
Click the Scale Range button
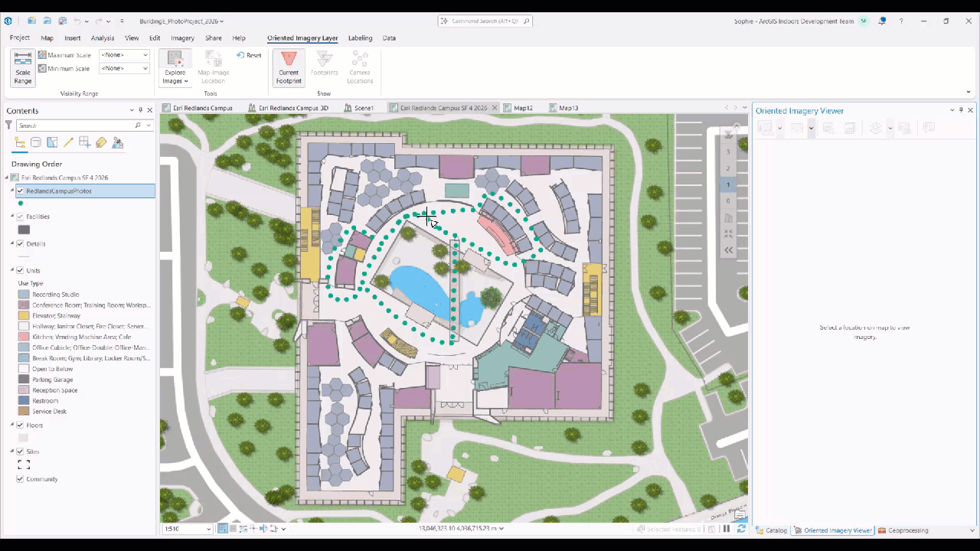[23, 68]
